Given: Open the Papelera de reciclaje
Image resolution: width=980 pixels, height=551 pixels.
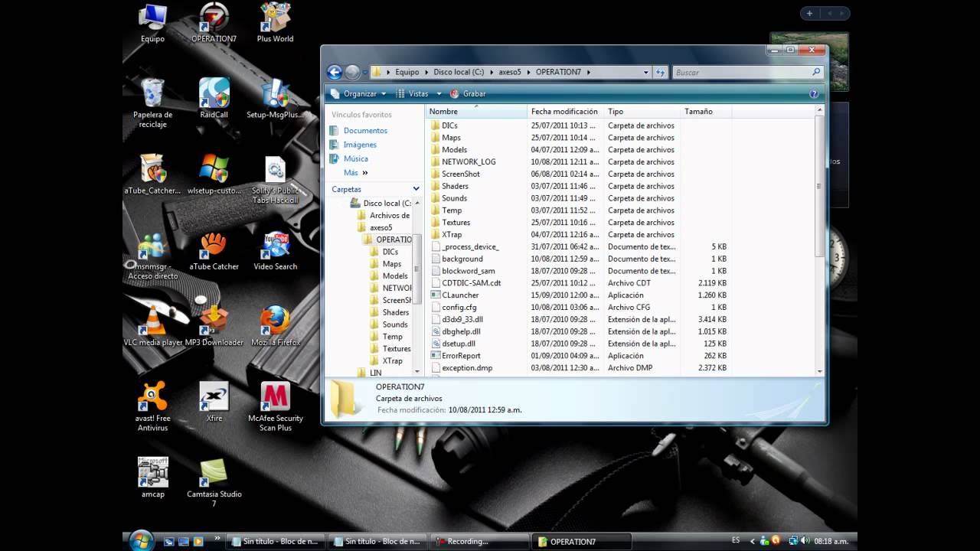Looking at the screenshot, I should pyautogui.click(x=152, y=93).
